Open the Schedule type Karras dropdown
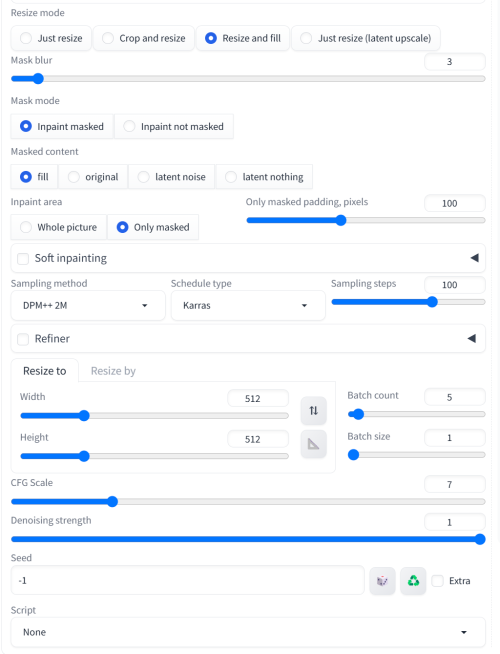 [248, 306]
